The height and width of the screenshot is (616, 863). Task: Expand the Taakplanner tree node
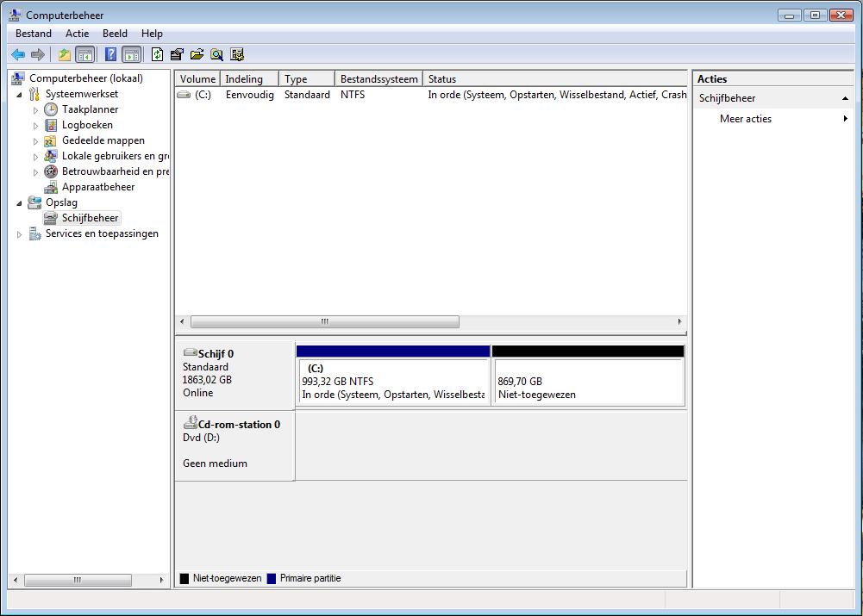point(36,110)
